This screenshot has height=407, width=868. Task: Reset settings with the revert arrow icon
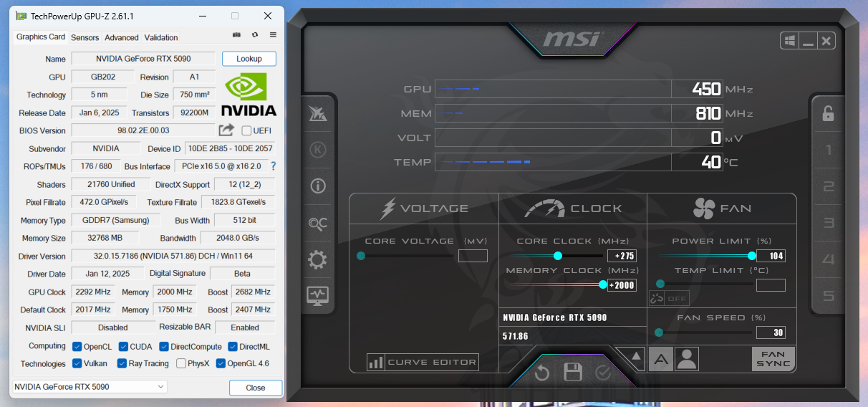[542, 372]
